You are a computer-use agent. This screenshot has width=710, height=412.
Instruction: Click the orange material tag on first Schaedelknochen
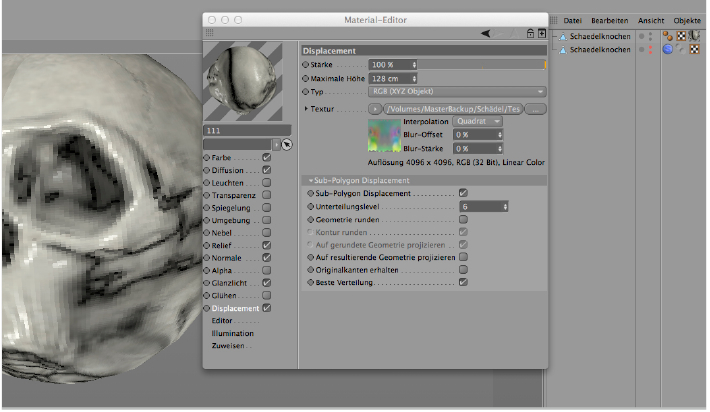[667, 35]
